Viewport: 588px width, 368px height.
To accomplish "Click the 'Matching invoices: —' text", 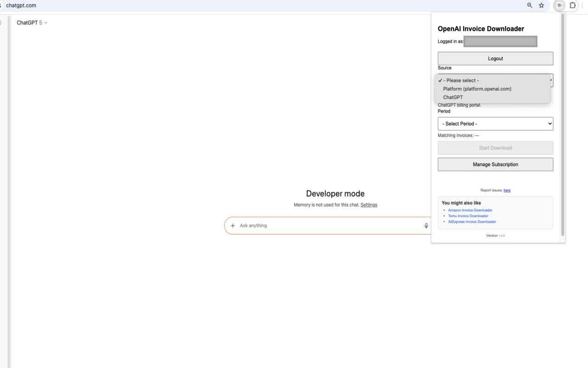I will pos(458,135).
